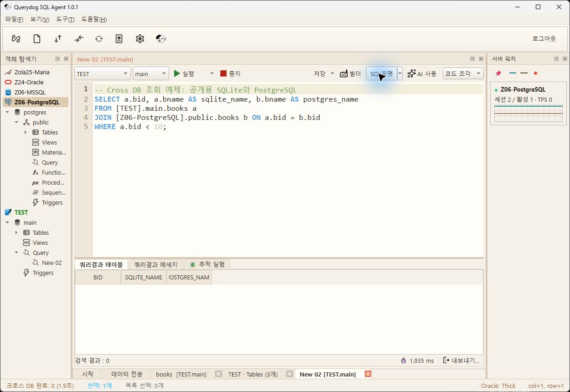Click the red dot in 서버 워치
The height and width of the screenshot is (392, 570).
click(535, 73)
